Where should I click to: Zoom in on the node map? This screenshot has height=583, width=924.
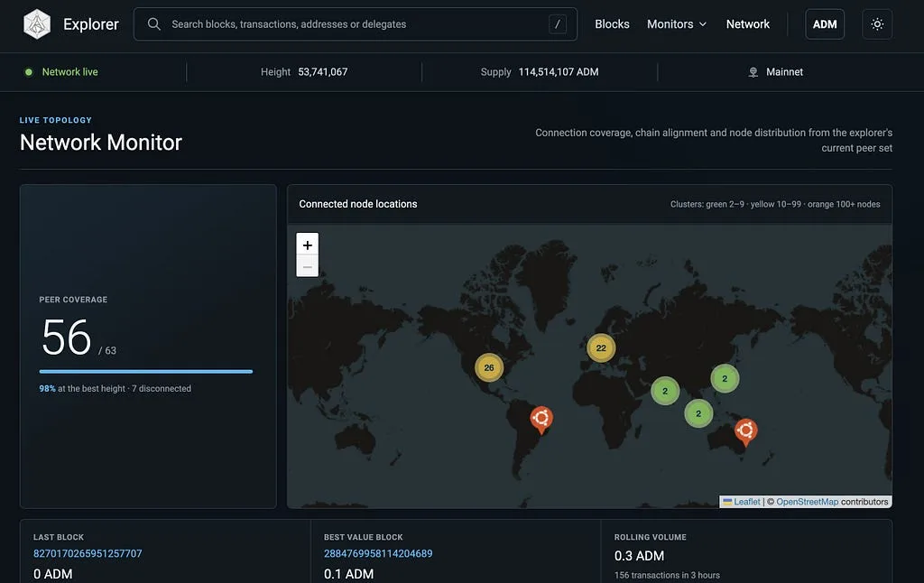coord(307,244)
